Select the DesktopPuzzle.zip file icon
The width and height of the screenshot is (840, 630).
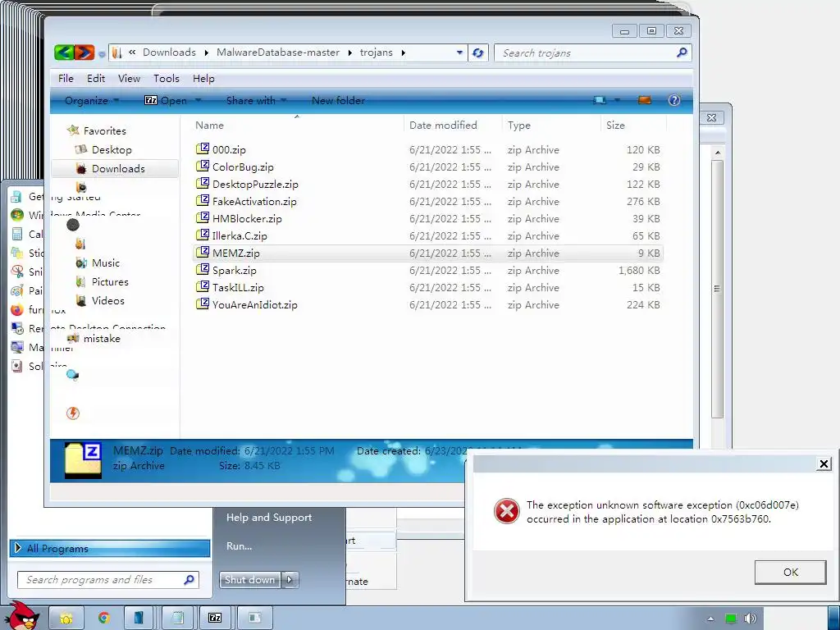point(203,183)
